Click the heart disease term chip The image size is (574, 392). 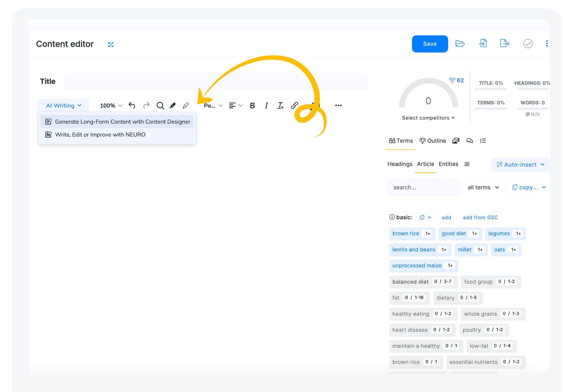click(x=422, y=330)
